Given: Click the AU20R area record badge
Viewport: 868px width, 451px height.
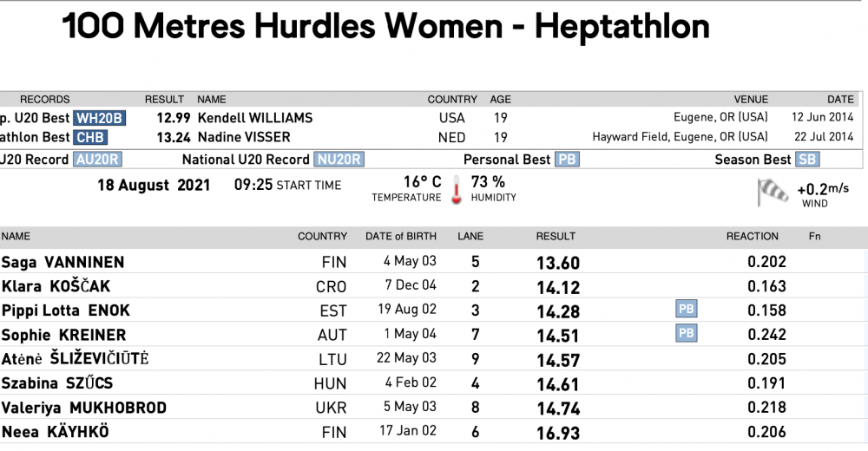Looking at the screenshot, I should pos(97,160).
